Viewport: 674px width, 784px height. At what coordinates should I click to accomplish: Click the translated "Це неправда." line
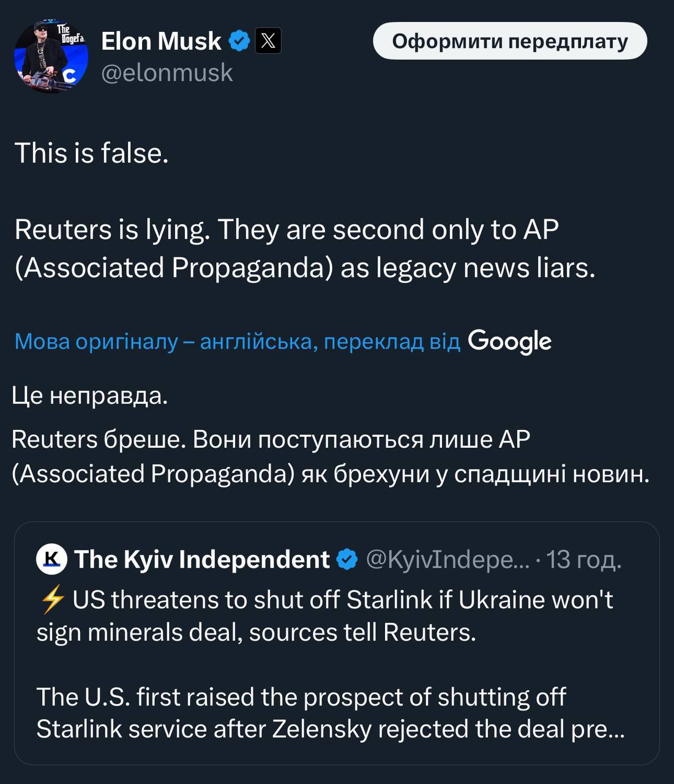90,395
